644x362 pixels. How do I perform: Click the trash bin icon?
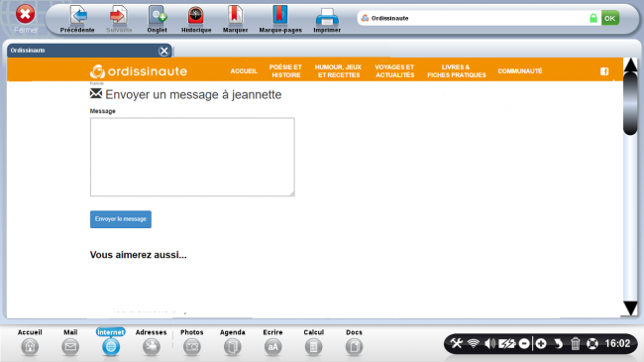pos(576,343)
